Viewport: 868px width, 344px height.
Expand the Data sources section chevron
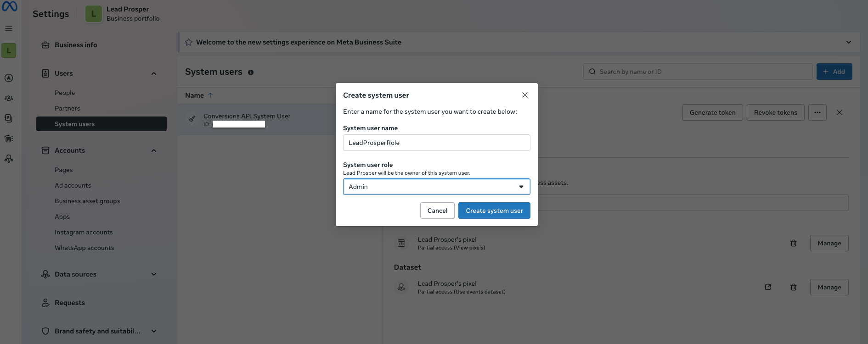154,274
